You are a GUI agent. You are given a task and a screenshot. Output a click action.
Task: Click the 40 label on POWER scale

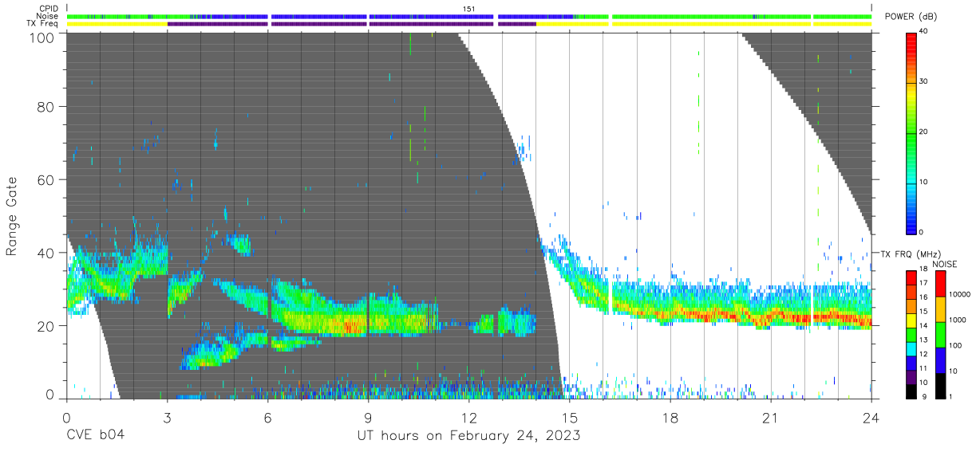coord(925,31)
